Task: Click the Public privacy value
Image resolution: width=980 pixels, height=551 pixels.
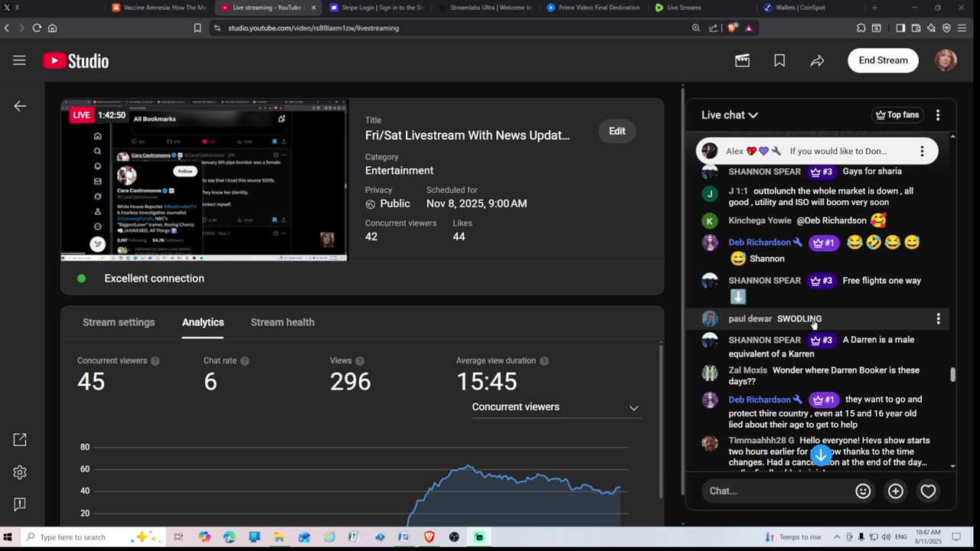Action: click(x=395, y=204)
